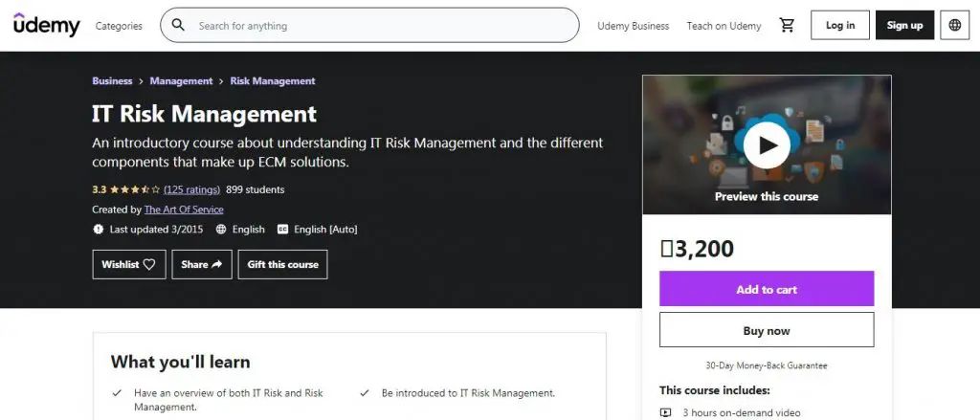
Task: Click the closed captions icon
Action: (282, 230)
